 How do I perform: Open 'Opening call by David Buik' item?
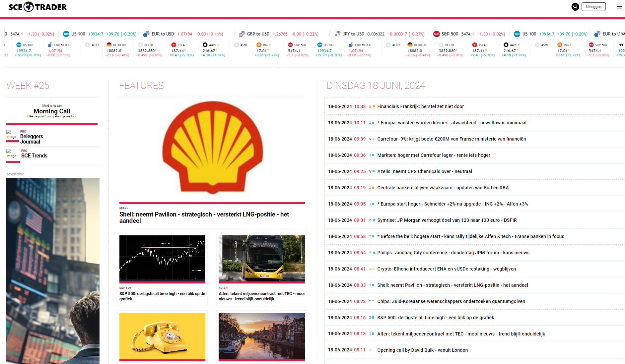pos(422,350)
